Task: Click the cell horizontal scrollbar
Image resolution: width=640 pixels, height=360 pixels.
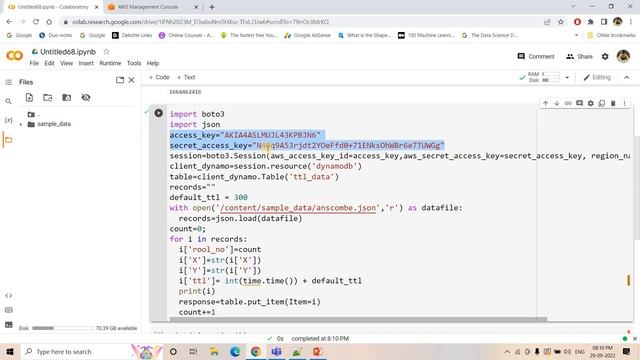Action: (x=358, y=319)
